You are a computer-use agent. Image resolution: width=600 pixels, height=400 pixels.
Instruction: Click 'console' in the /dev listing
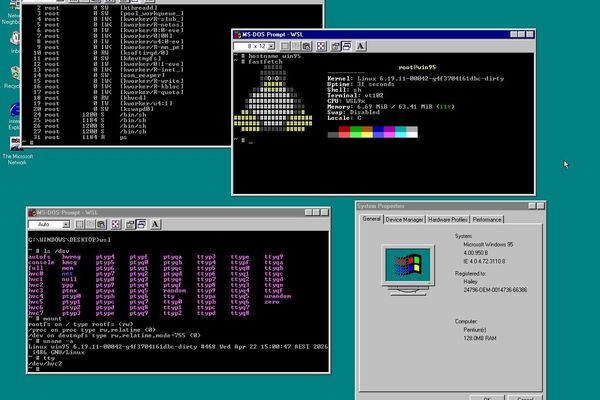(x=41, y=263)
